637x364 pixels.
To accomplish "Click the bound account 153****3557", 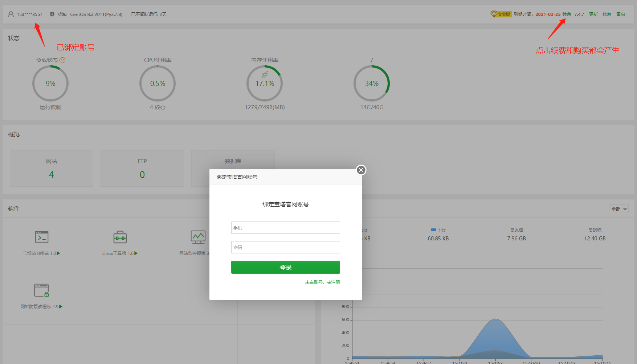I will coord(29,15).
